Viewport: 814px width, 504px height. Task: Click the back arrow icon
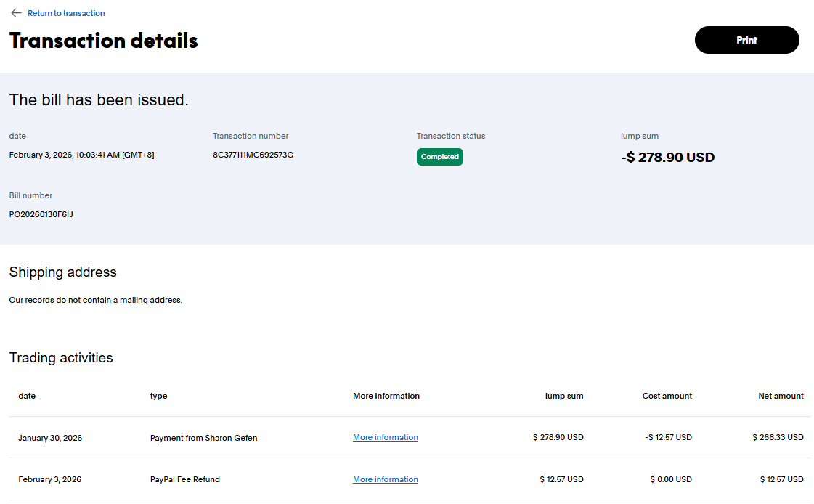16,13
